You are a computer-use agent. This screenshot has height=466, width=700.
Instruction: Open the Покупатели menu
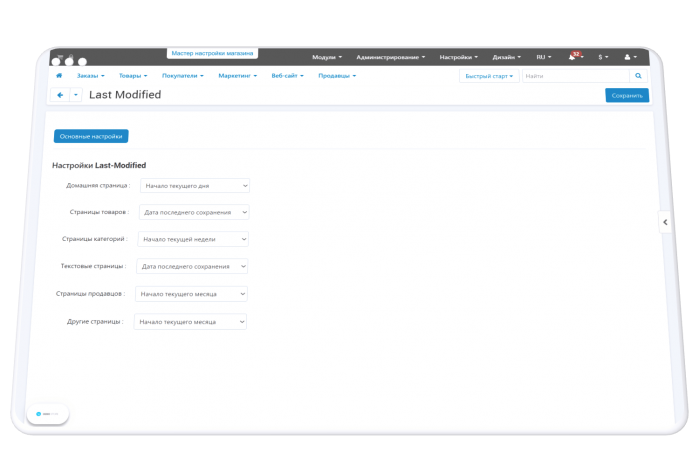tap(183, 76)
